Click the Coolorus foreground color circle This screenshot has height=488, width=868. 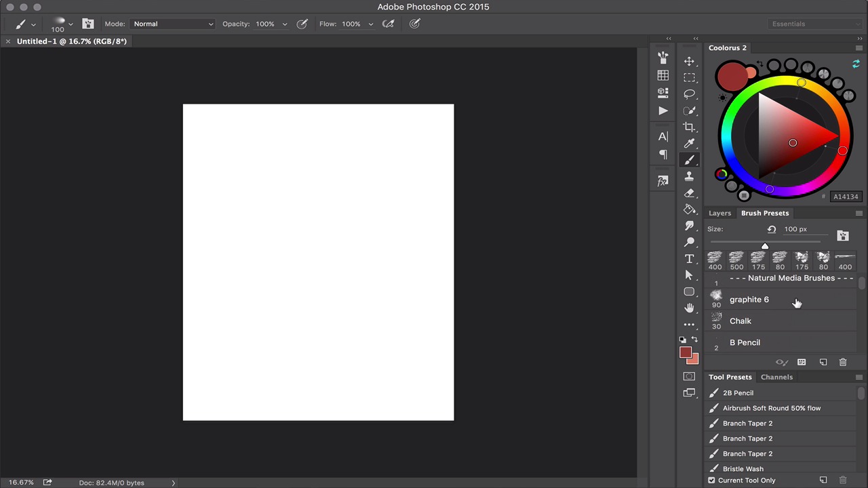point(732,76)
